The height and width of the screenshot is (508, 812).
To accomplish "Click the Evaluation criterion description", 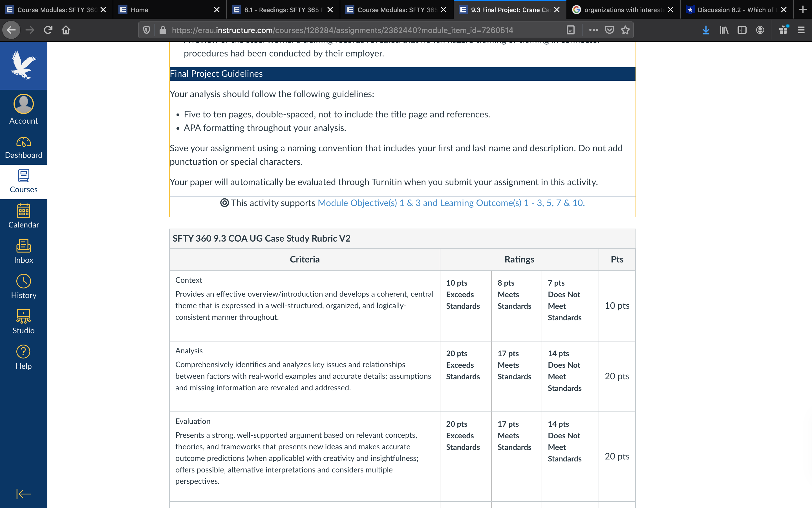I will click(297, 458).
